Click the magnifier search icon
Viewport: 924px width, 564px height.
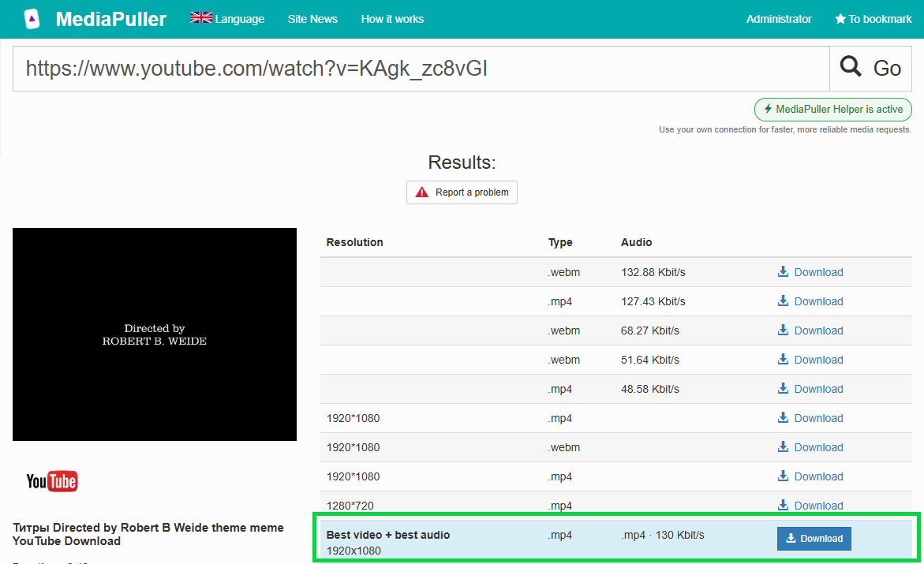pyautogui.click(x=851, y=66)
